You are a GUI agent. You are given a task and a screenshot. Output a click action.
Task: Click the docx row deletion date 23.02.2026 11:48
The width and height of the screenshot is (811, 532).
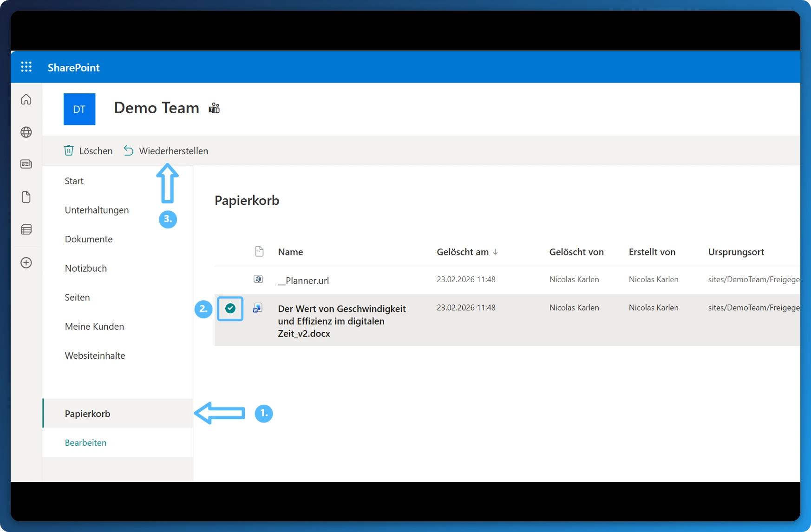tap(466, 308)
